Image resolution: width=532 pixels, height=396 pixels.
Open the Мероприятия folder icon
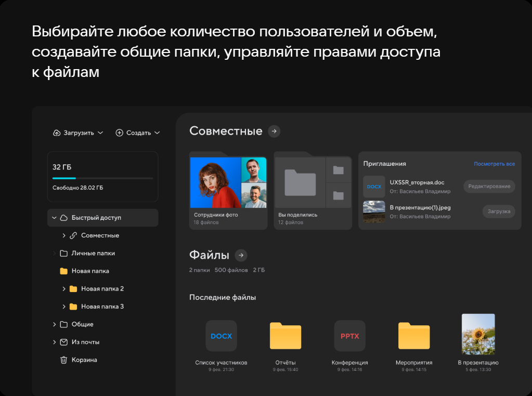pyautogui.click(x=414, y=336)
